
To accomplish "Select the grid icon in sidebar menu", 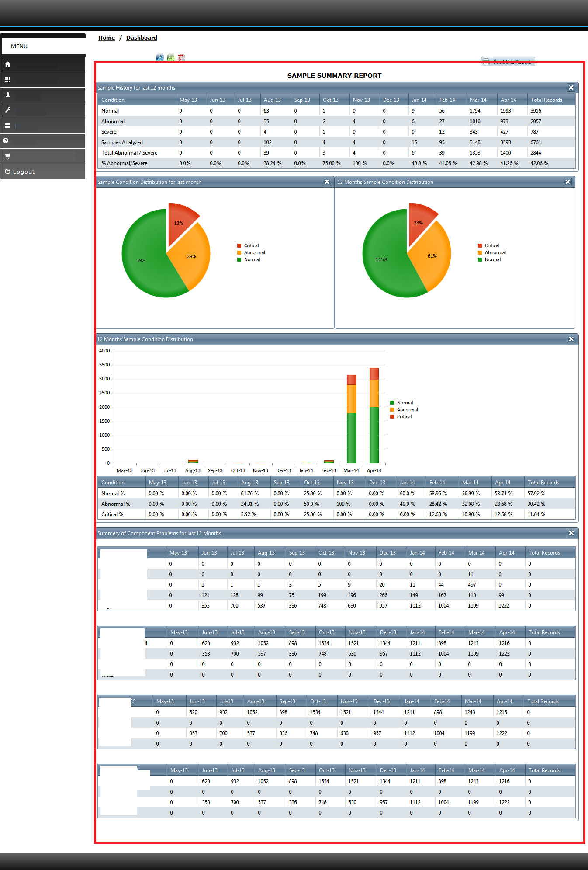I will click(7, 80).
